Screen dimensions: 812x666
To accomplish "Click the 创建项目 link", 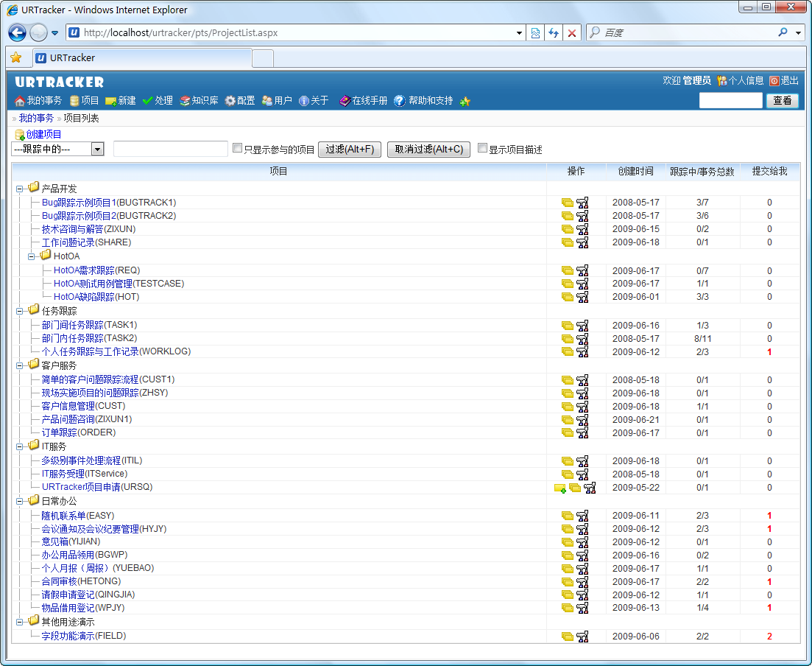I will (x=38, y=135).
